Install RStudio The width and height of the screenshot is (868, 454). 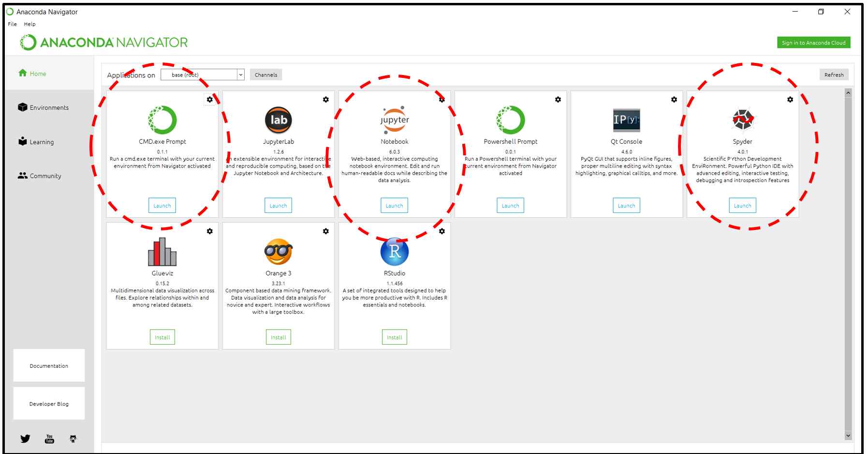[394, 337]
